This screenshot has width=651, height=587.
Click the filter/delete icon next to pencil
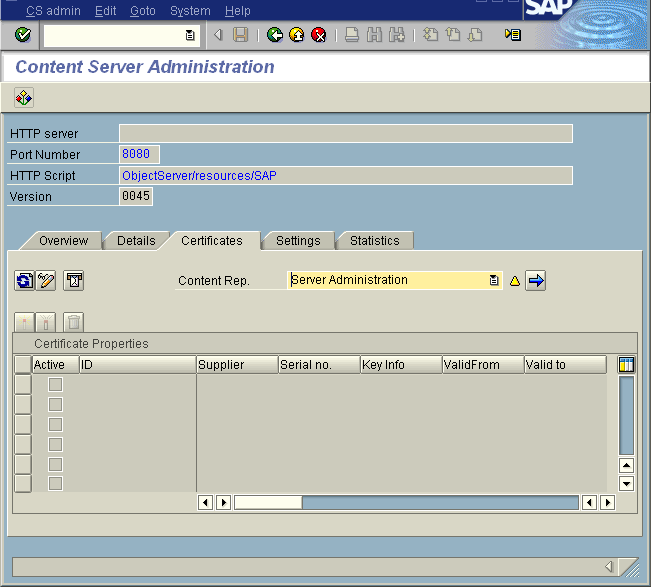(x=73, y=281)
